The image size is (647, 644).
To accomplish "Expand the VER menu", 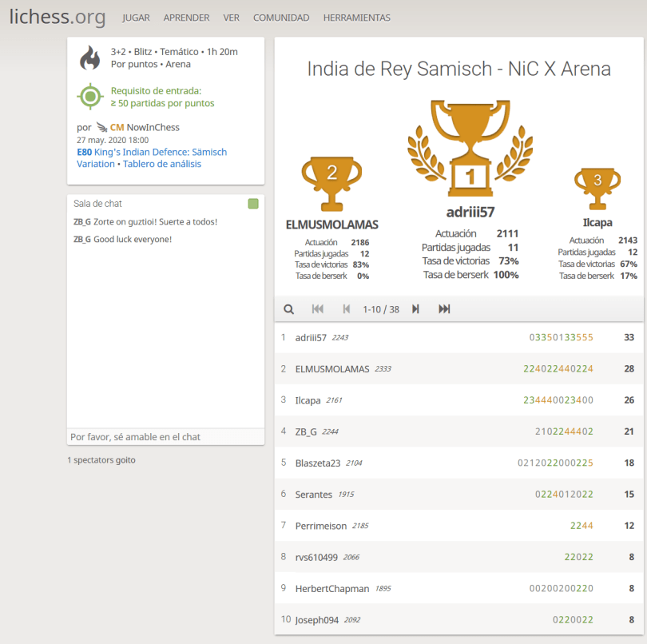I will pyautogui.click(x=232, y=18).
